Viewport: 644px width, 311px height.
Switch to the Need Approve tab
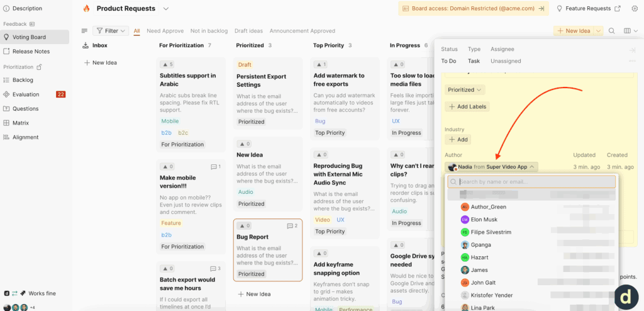(165, 31)
